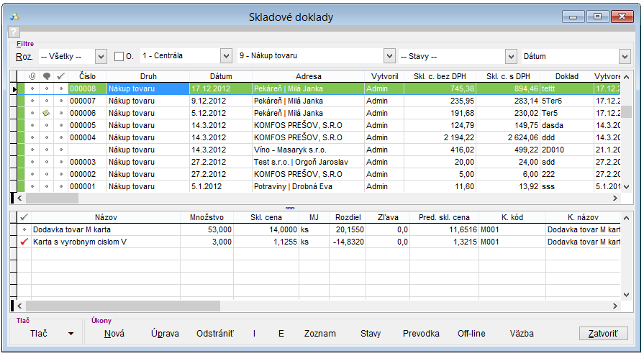This screenshot has width=644, height=356.
Task: Toggle the approval marker for document 000008
Action: (61, 89)
